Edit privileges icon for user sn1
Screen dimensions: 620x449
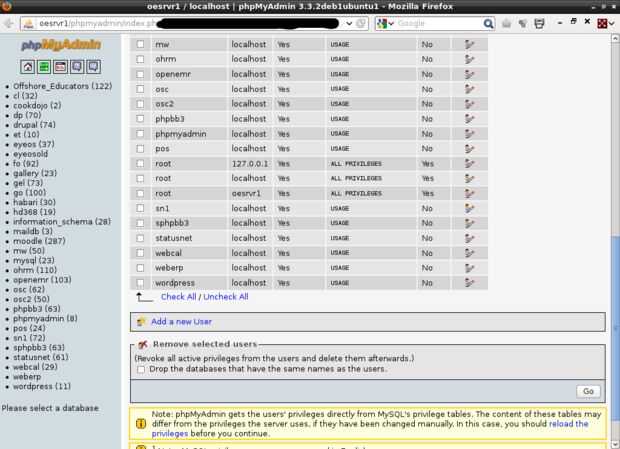tap(469, 208)
